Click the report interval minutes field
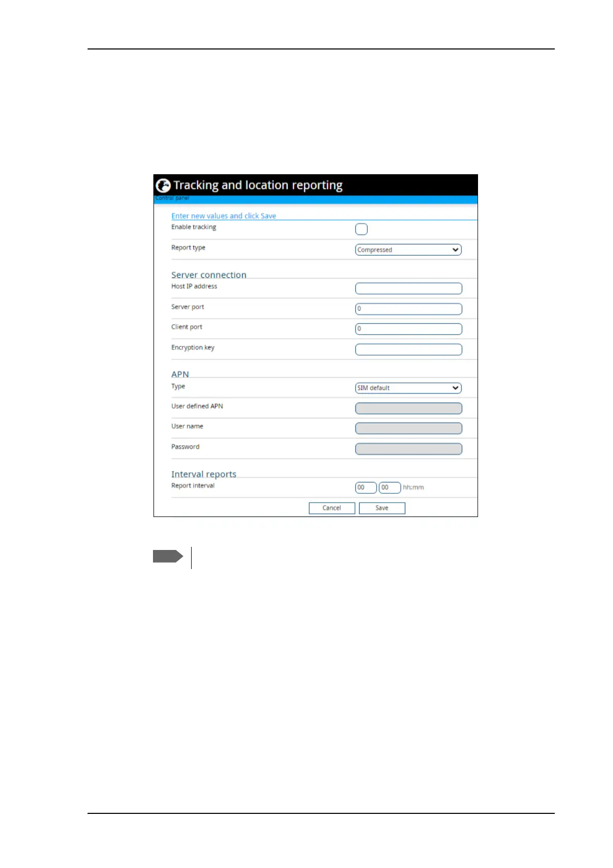This screenshot has height=868, width=613. (390, 488)
